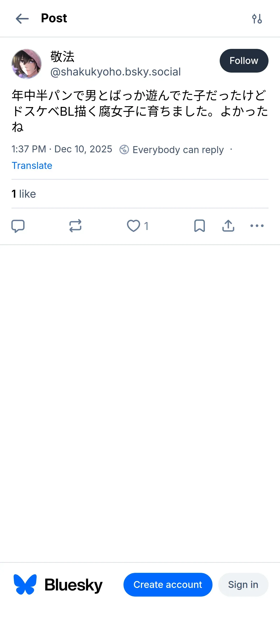This screenshot has width=280, height=644.
Task: Open the 敬法 profile avatar
Action: [27, 64]
